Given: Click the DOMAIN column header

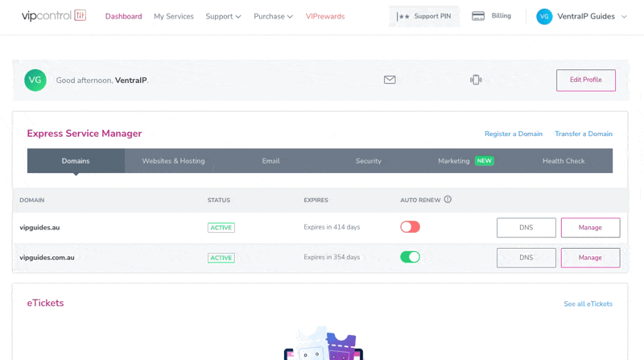Looking at the screenshot, I should tap(32, 200).
